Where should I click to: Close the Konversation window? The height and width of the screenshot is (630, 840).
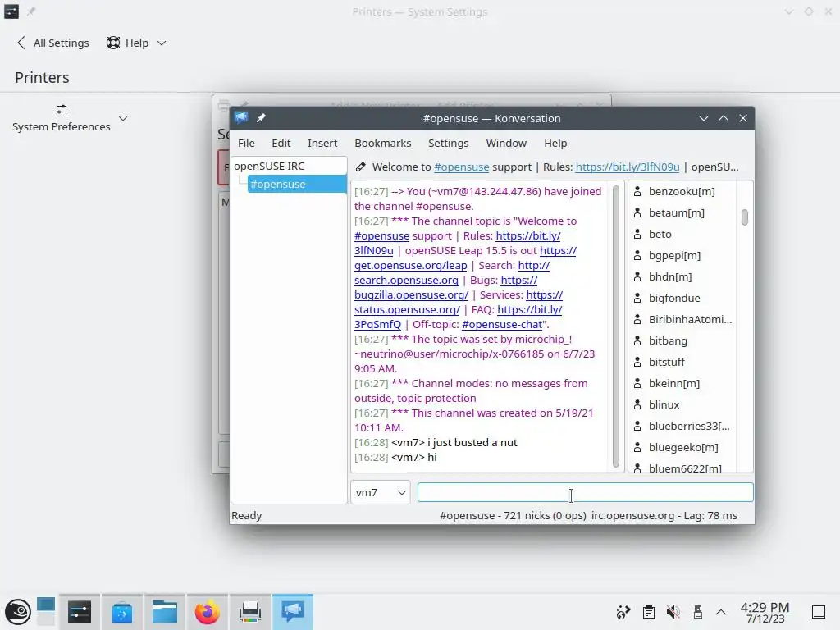click(x=743, y=118)
